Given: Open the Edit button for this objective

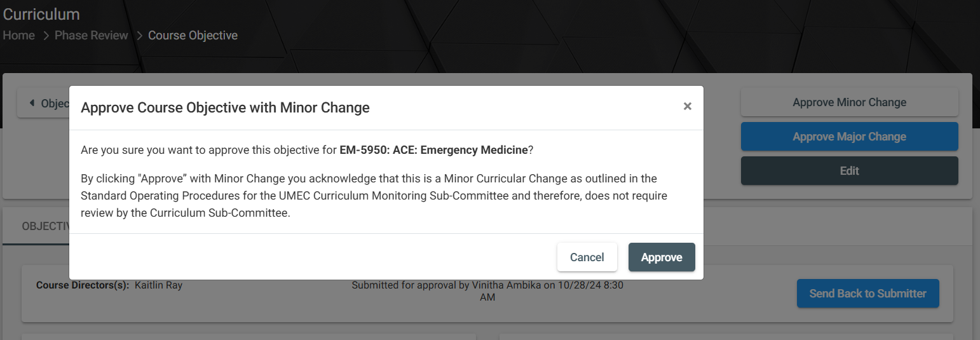Looking at the screenshot, I should click(849, 171).
